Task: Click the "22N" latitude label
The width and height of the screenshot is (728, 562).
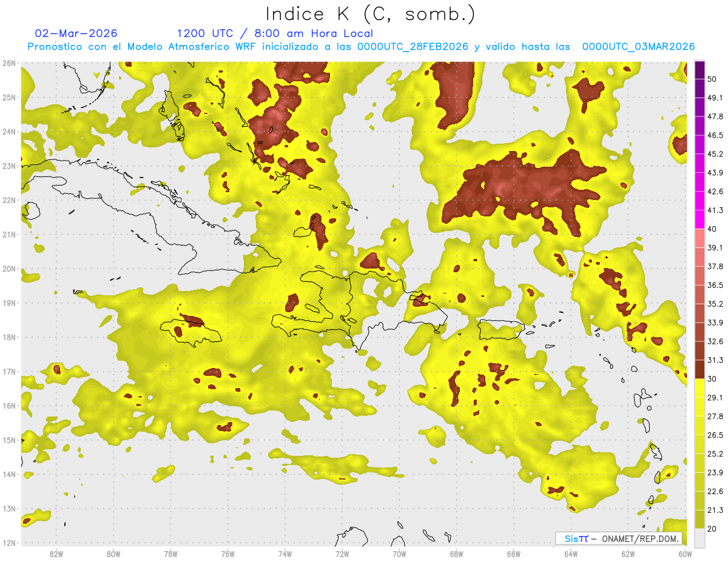Action: (x=8, y=200)
